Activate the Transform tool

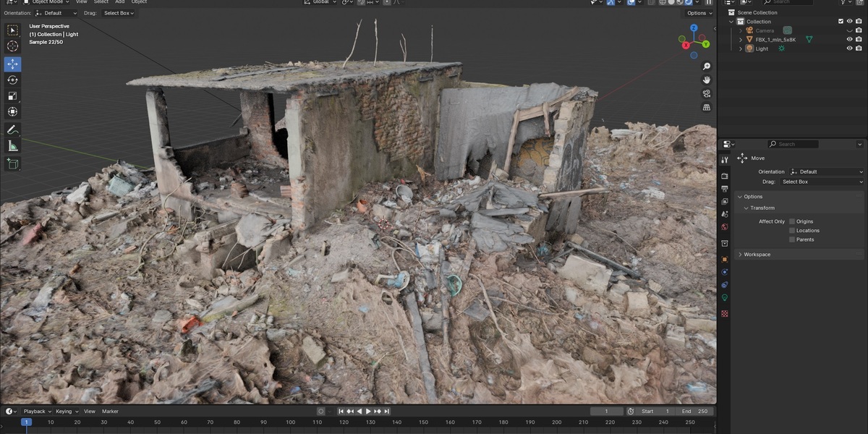(x=13, y=112)
